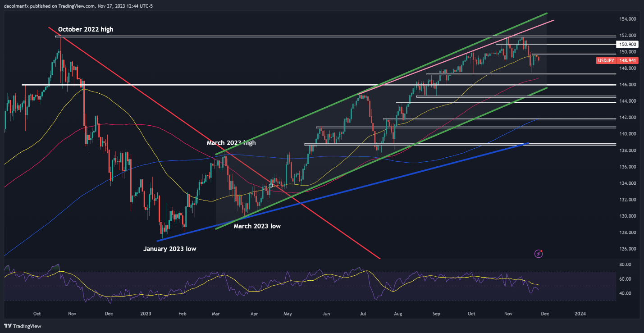Screen dimensions: 644x333
Task: Select the small circle marker on the red trendline
Action: 271,185
